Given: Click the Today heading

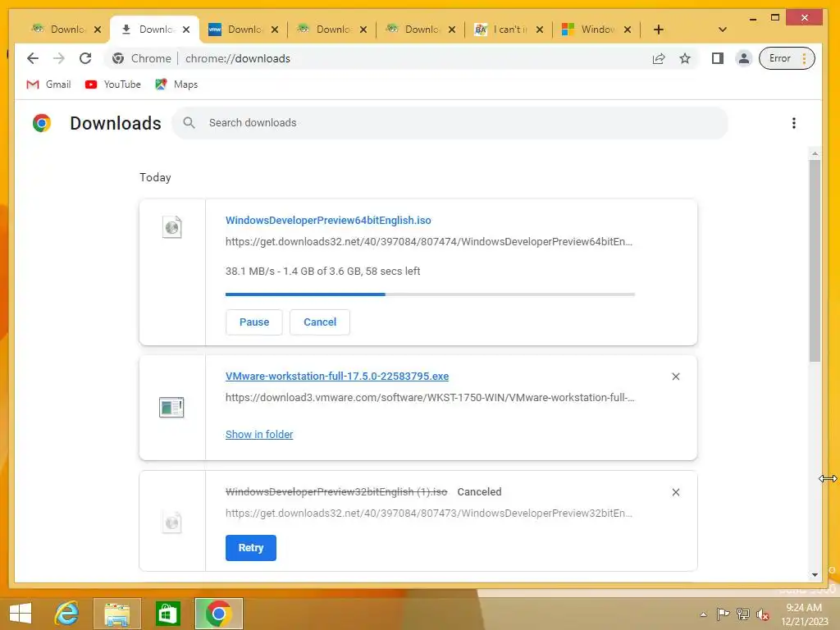Looking at the screenshot, I should pyautogui.click(x=155, y=177).
